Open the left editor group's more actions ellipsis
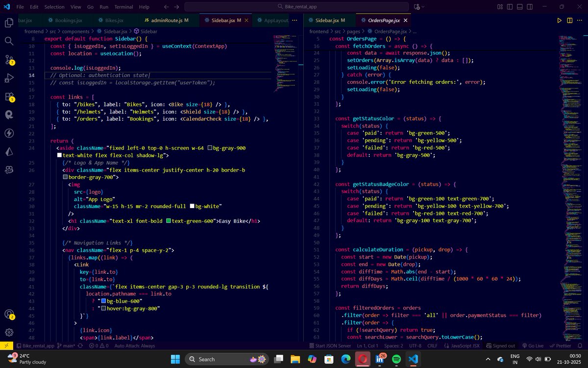588x368 pixels. coord(294,20)
